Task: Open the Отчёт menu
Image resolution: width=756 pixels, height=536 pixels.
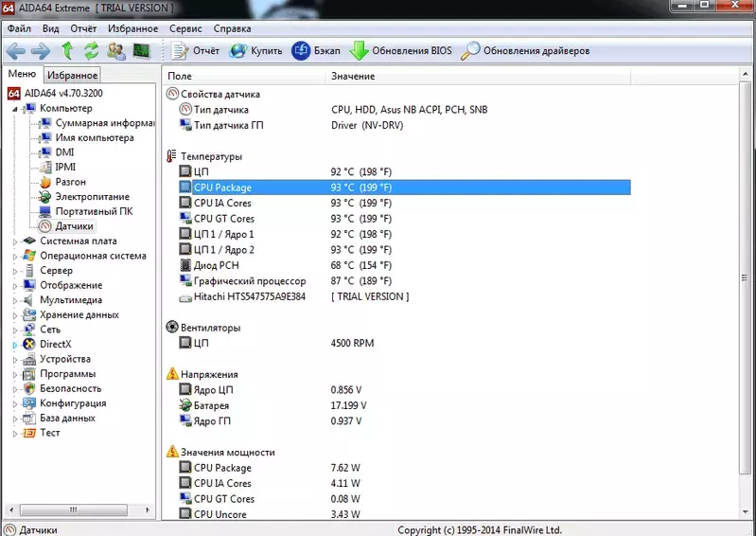Action: [x=83, y=28]
